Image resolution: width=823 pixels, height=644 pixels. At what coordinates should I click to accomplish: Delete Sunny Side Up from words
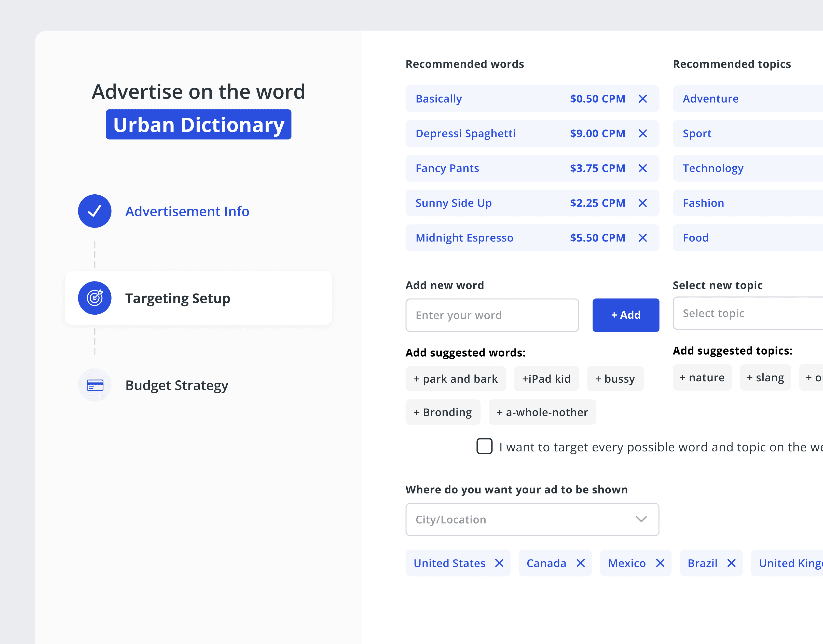pyautogui.click(x=642, y=203)
